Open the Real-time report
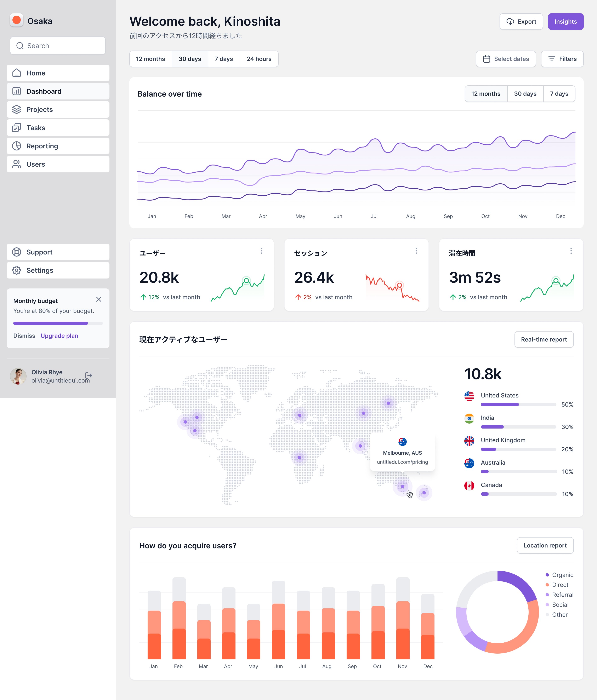Screen dimensions: 597x700 tap(544, 339)
